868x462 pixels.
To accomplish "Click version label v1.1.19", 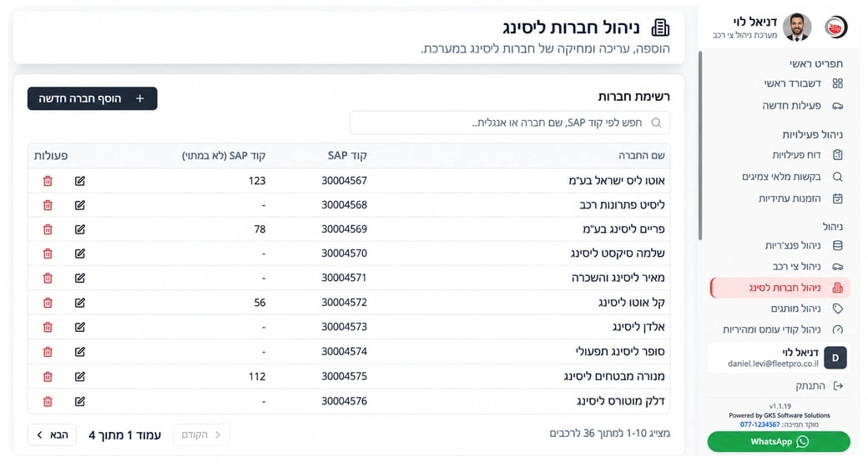I will point(780,406).
